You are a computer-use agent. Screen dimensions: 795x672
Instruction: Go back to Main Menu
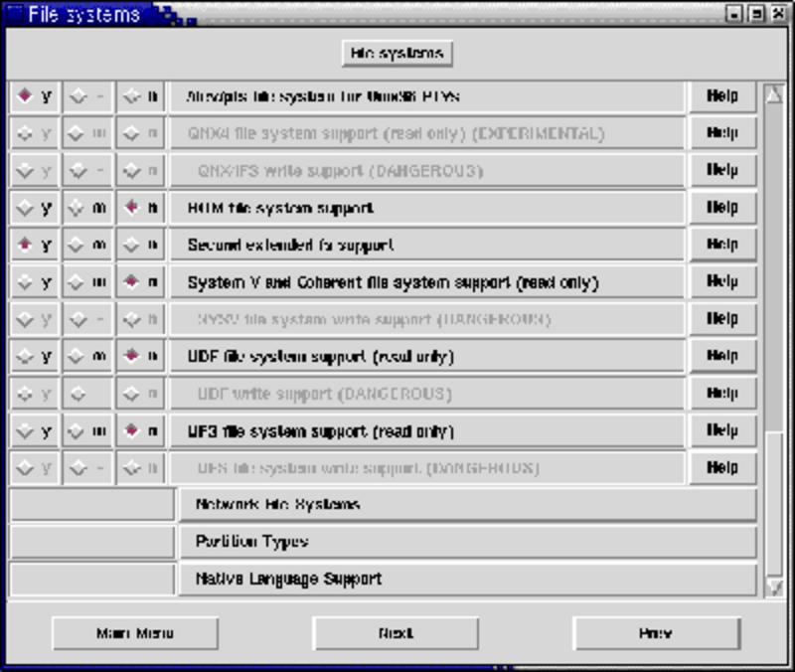(135, 633)
